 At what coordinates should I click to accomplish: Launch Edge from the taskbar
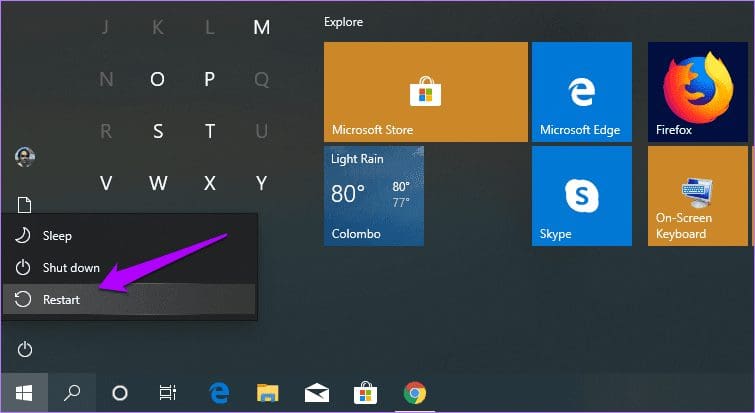coord(219,393)
